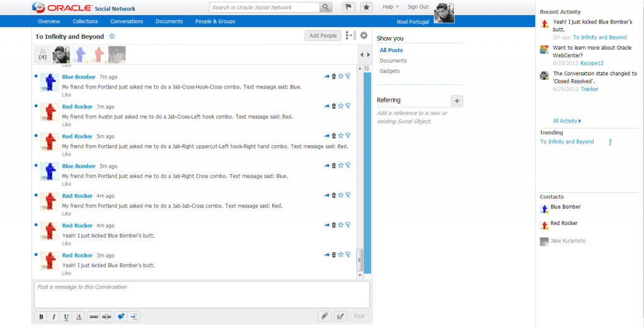
Task: Open the flagged items icon in header
Action: (x=348, y=7)
